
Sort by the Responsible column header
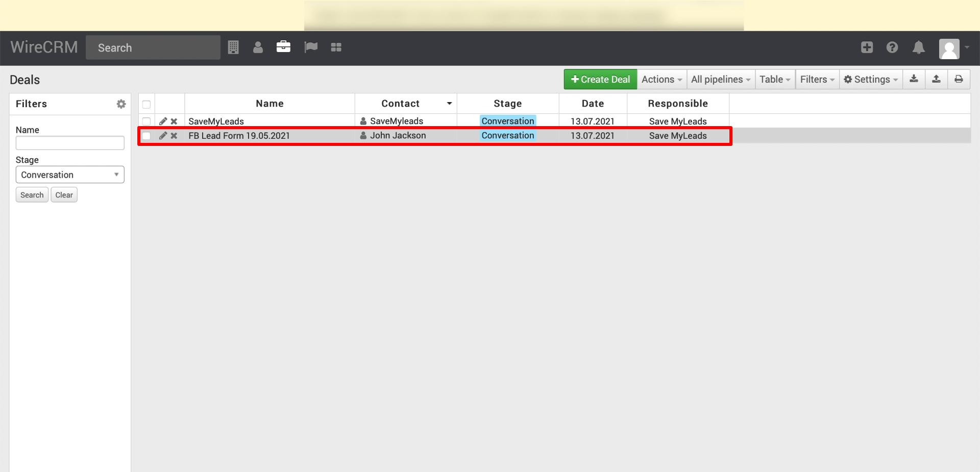pyautogui.click(x=678, y=104)
